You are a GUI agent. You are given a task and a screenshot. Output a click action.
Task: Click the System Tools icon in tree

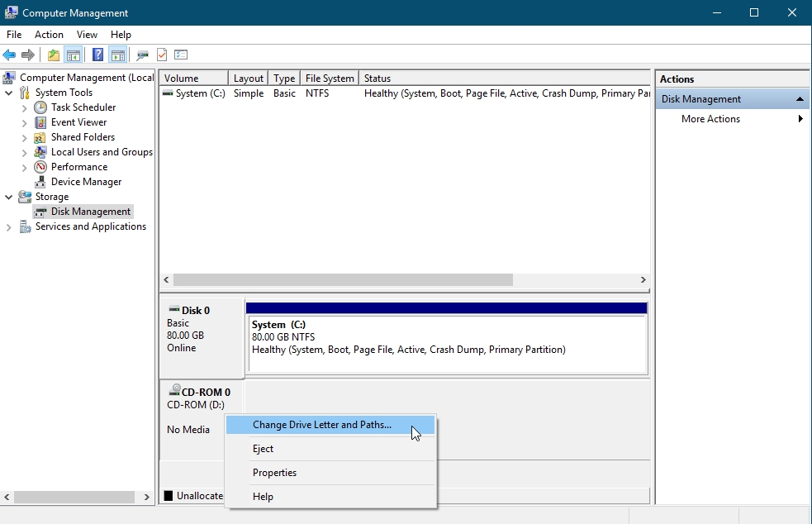tap(25, 93)
